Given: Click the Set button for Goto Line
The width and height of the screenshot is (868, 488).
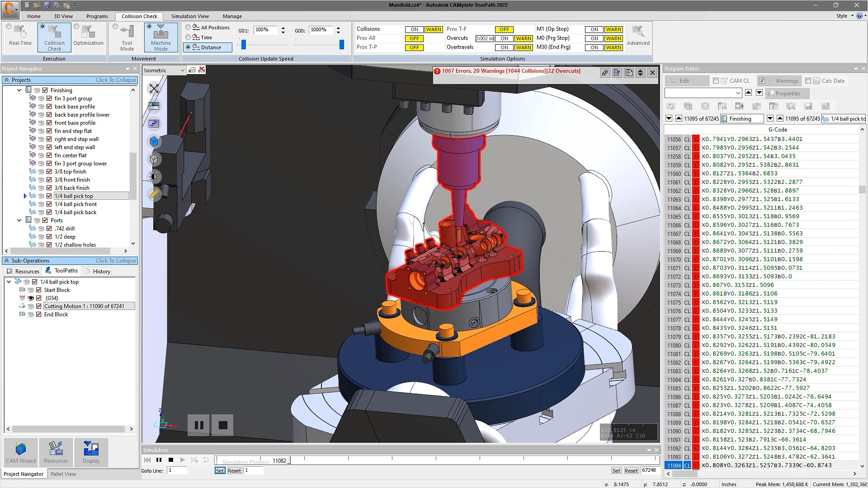Looking at the screenshot, I should tap(220, 471).
